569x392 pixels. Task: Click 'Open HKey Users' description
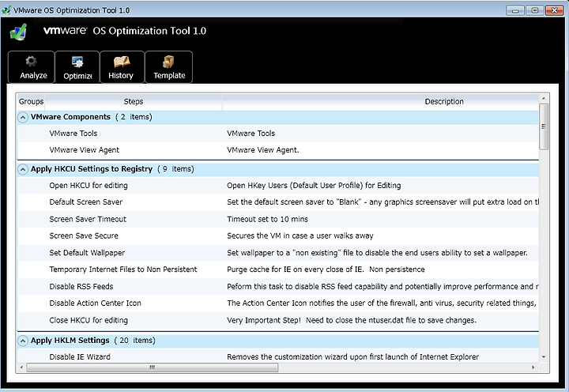pyautogui.click(x=314, y=186)
